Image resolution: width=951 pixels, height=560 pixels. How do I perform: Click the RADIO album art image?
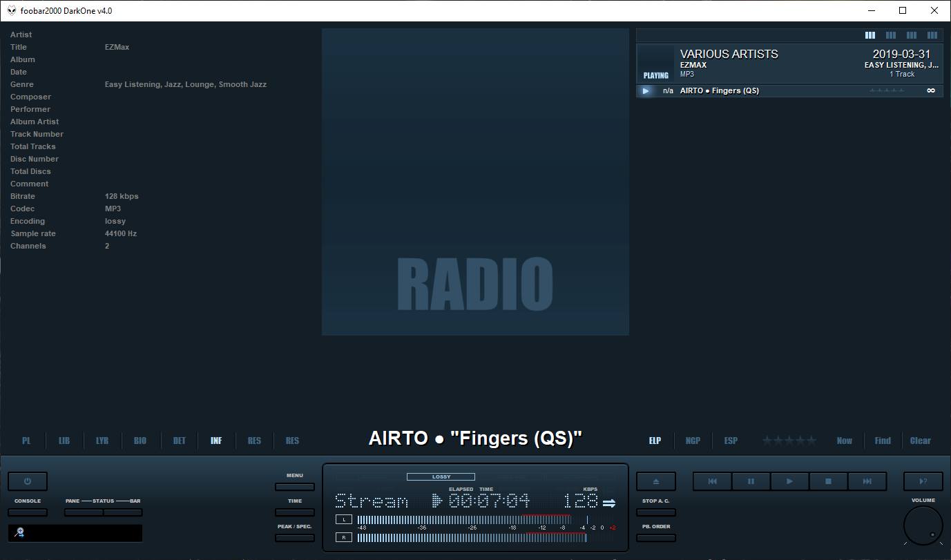[x=475, y=182]
